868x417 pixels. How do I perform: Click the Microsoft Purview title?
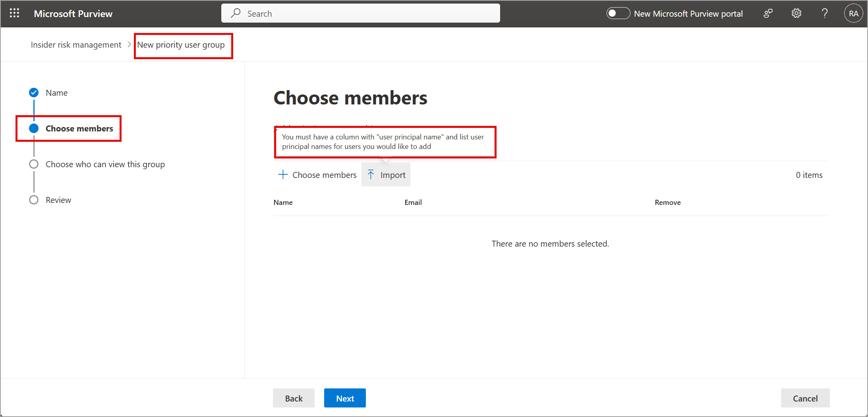(73, 14)
